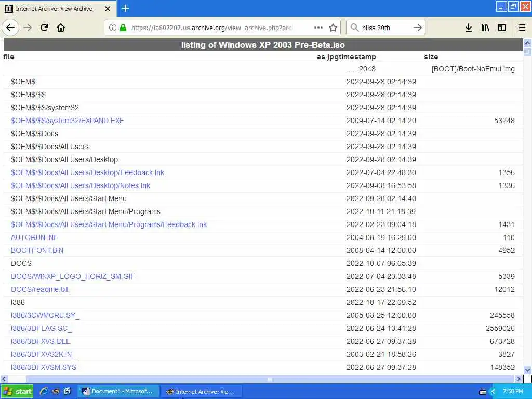The width and height of the screenshot is (532, 399).
Task: Click the keyboard tray icon
Action: [x=483, y=392]
